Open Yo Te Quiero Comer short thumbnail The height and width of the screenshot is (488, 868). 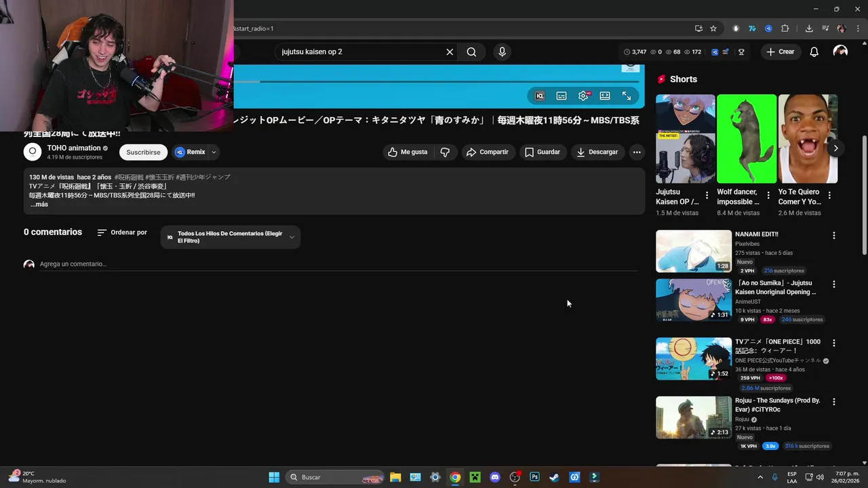click(x=808, y=139)
